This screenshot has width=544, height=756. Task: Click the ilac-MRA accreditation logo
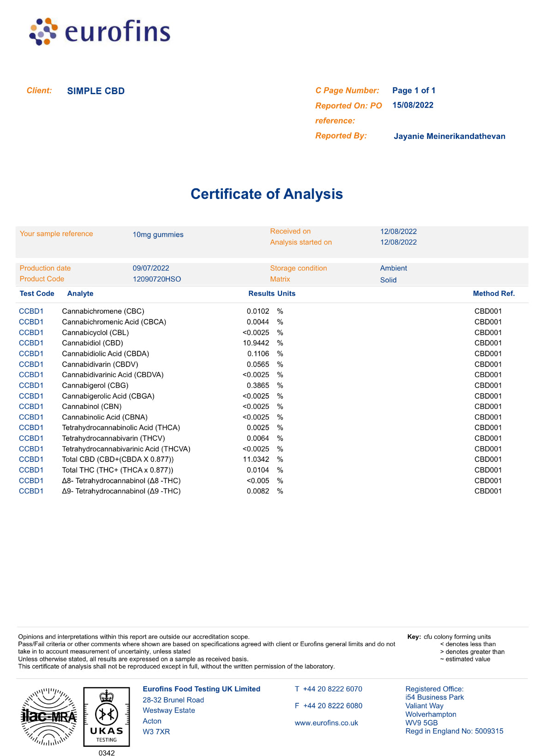pos(49,717)
